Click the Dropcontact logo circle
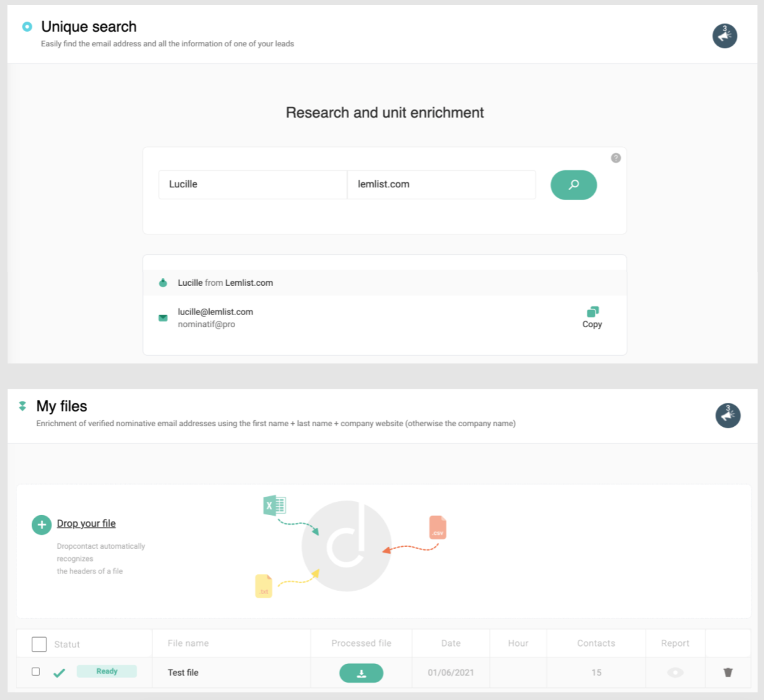 [346, 546]
